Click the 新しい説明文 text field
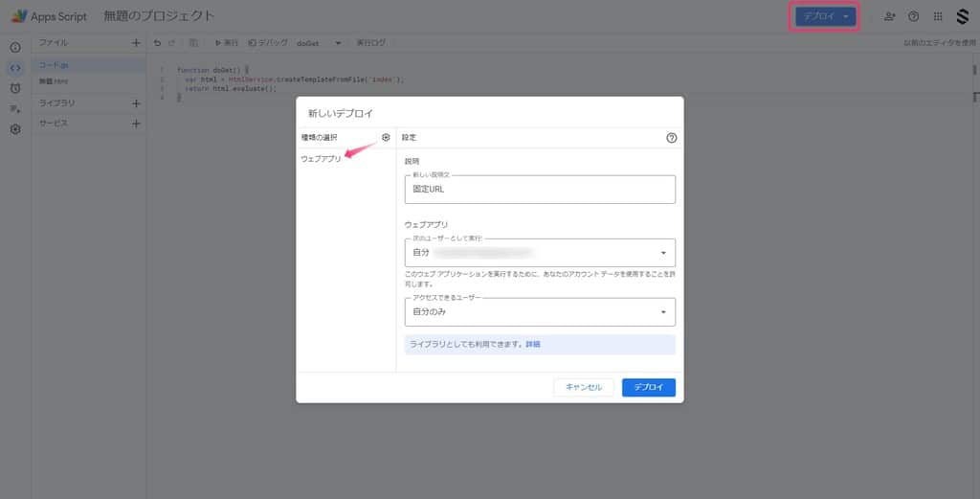980x499 pixels. point(540,190)
